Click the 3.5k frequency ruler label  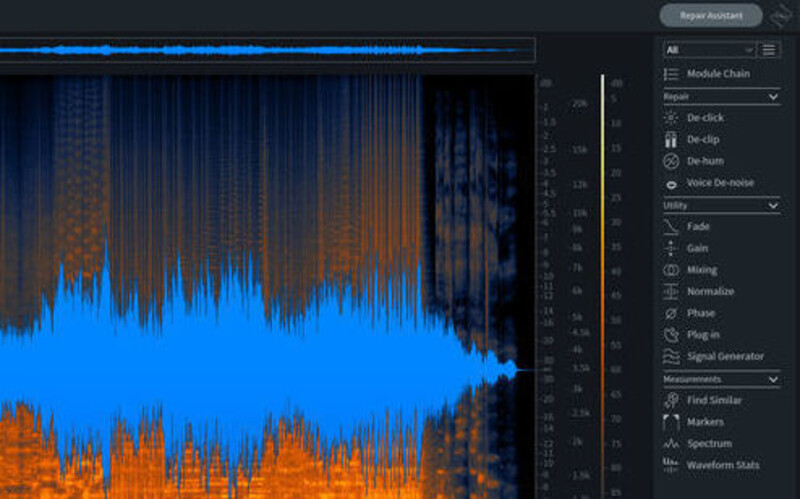pyautogui.click(x=581, y=368)
